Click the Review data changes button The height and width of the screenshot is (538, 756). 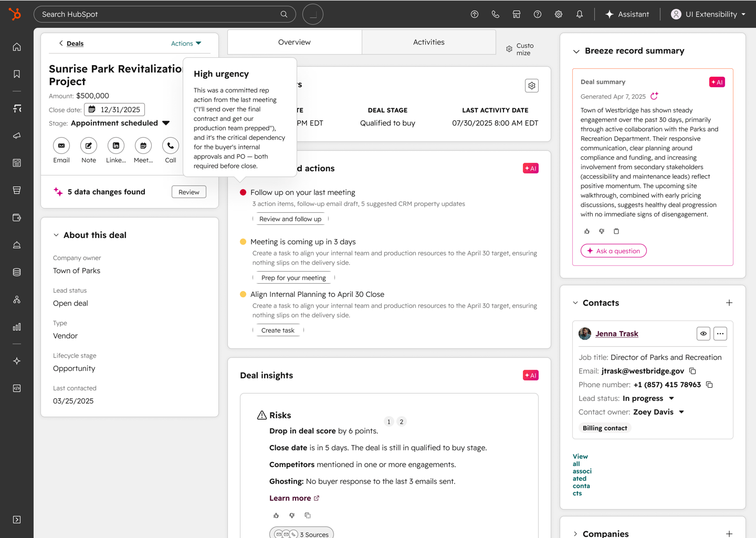pos(189,192)
